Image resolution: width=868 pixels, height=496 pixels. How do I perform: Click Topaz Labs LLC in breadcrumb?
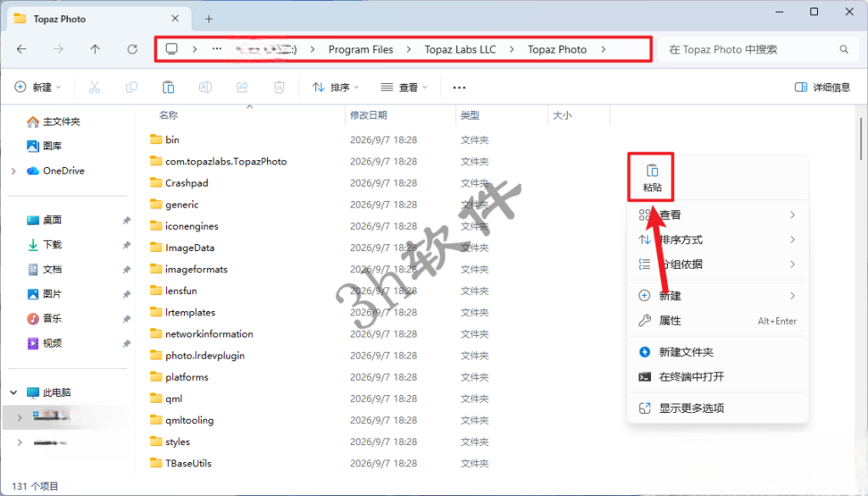pos(460,49)
